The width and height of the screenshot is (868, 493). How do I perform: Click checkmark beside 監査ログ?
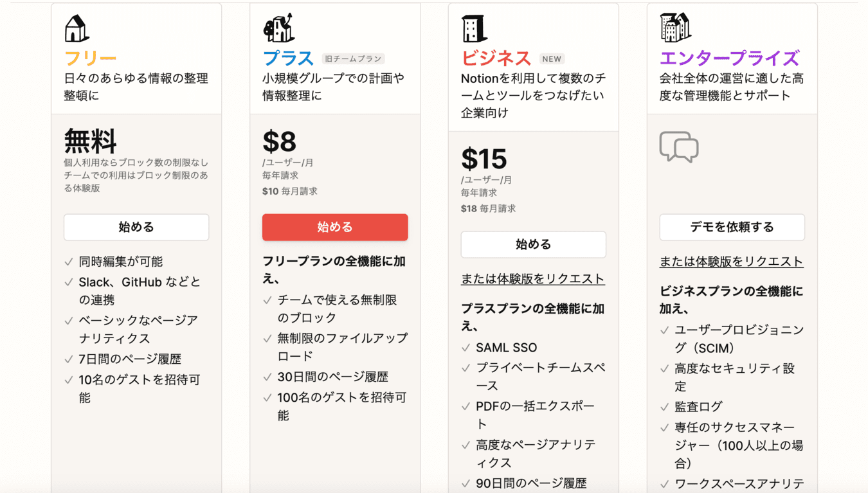pyautogui.click(x=665, y=408)
